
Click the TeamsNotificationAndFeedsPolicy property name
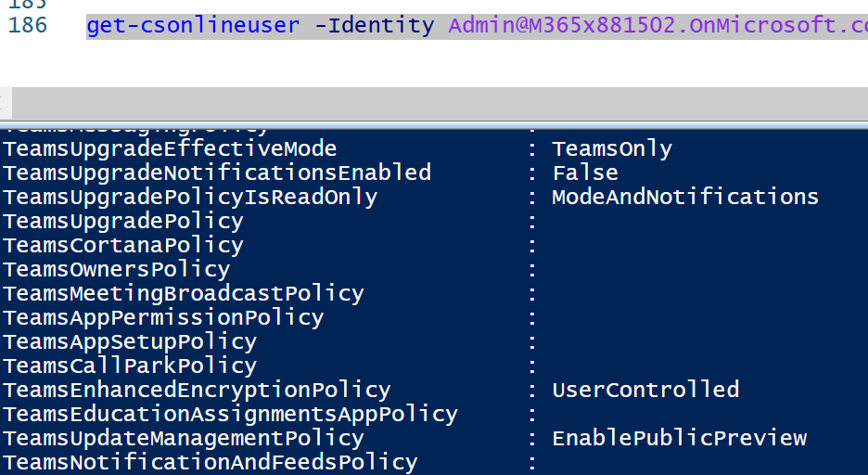pyautogui.click(x=211, y=462)
